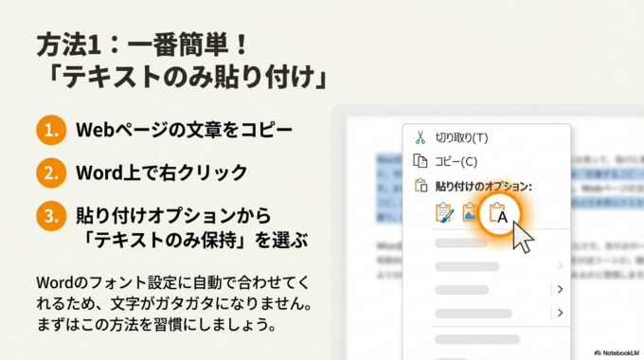Click the clipboard icon beside 貼り付けのオプション
This screenshot has width=644, height=360.
click(420, 186)
